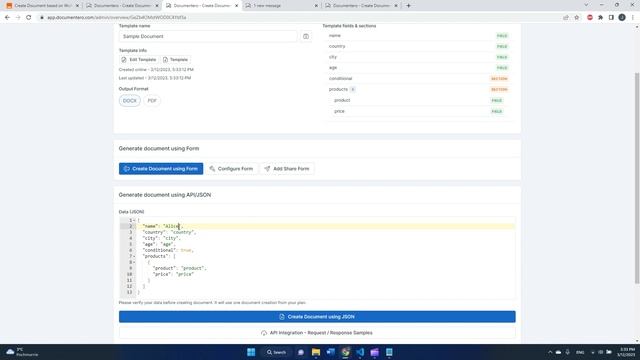
Task: Click the products section row
Action: pyautogui.click(x=418, y=89)
